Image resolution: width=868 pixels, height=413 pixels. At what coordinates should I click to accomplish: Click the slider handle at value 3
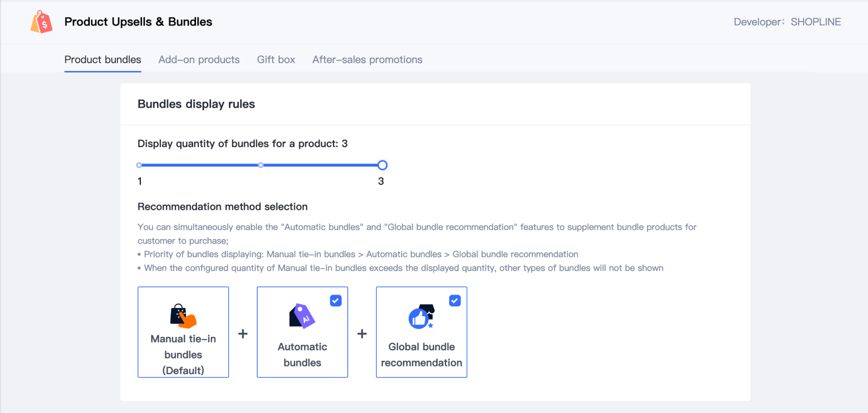382,165
